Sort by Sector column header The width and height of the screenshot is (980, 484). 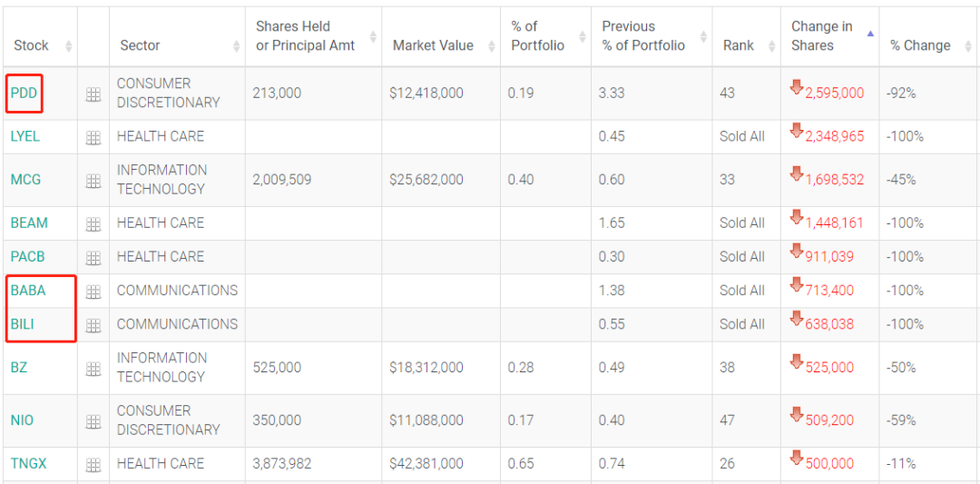click(x=140, y=45)
